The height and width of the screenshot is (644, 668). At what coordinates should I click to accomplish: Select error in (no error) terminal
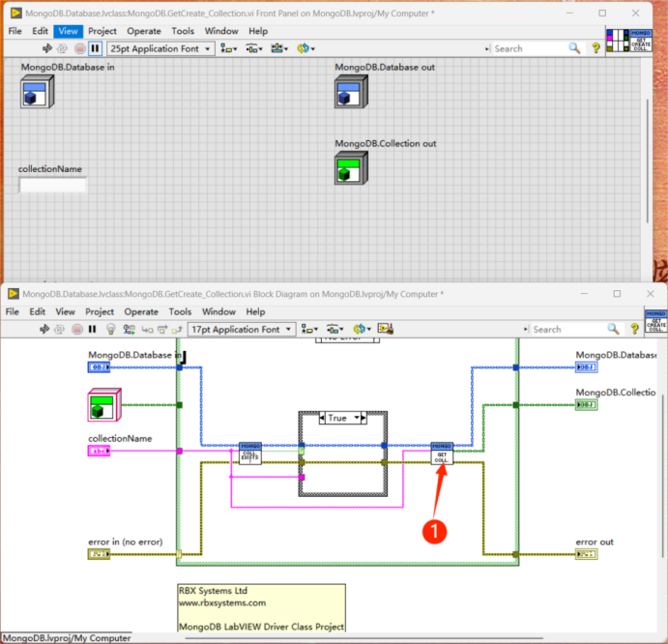tap(99, 554)
